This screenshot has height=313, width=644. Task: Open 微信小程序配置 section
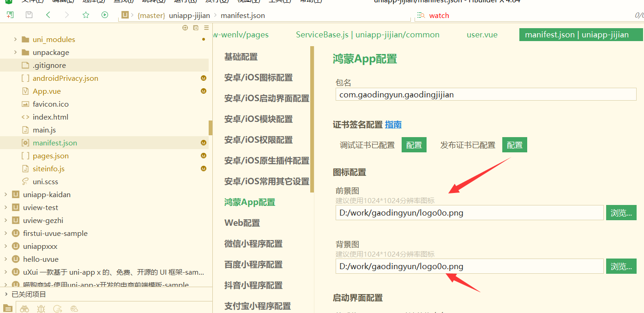253,244
